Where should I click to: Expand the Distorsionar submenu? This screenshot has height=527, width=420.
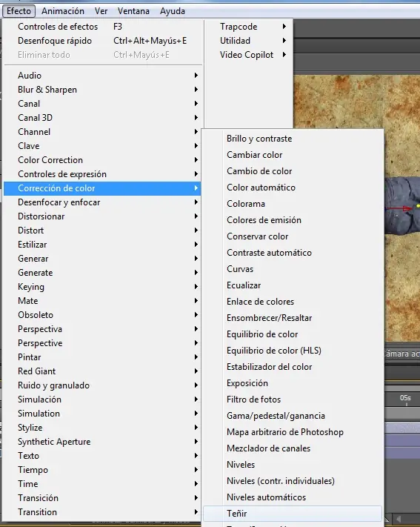tap(102, 216)
